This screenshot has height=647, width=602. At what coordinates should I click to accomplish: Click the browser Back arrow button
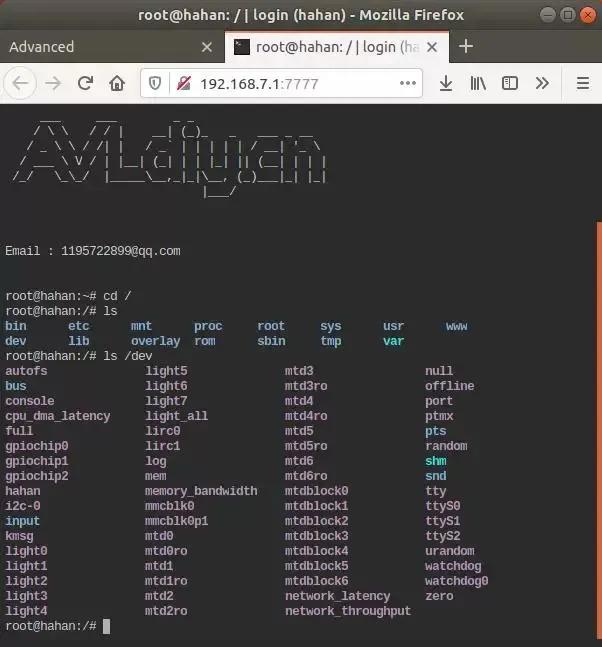pos(21,83)
